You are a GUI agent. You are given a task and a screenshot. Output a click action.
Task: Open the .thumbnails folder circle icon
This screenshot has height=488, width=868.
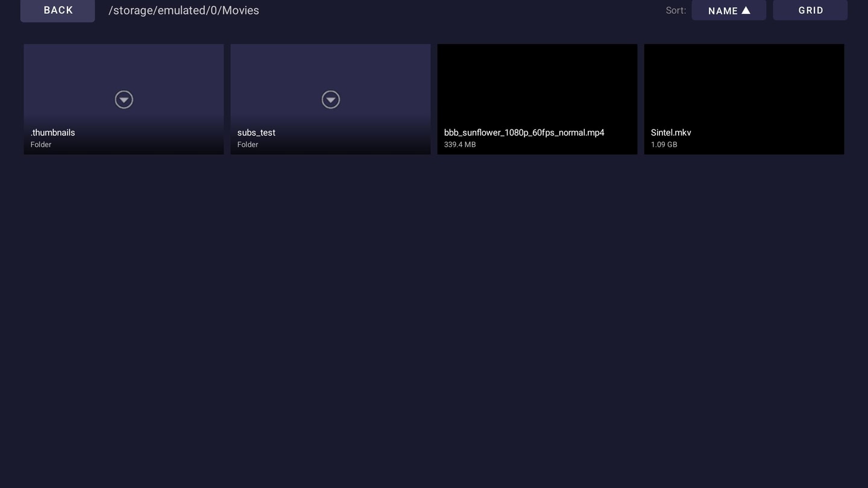pos(124,99)
